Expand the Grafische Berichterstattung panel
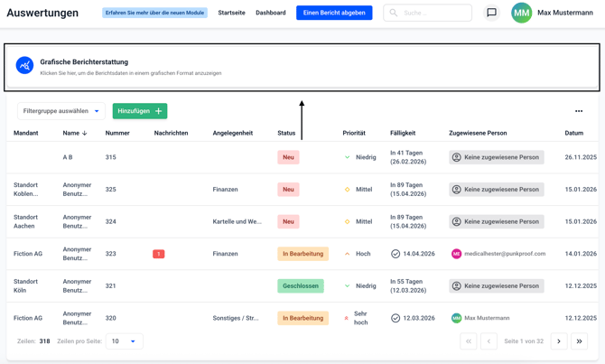This screenshot has width=605, height=364. [x=302, y=67]
